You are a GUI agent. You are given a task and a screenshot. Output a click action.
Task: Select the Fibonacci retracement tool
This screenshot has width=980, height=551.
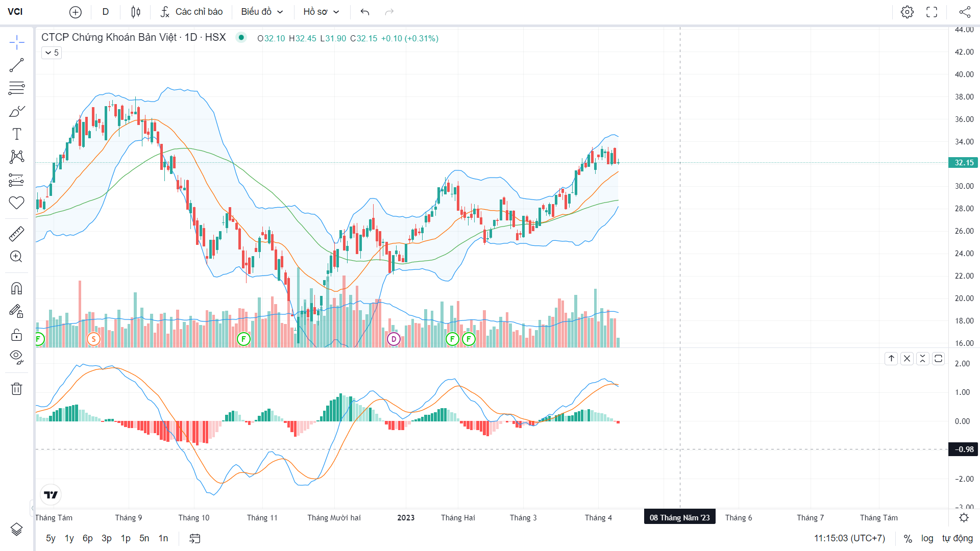click(x=16, y=88)
